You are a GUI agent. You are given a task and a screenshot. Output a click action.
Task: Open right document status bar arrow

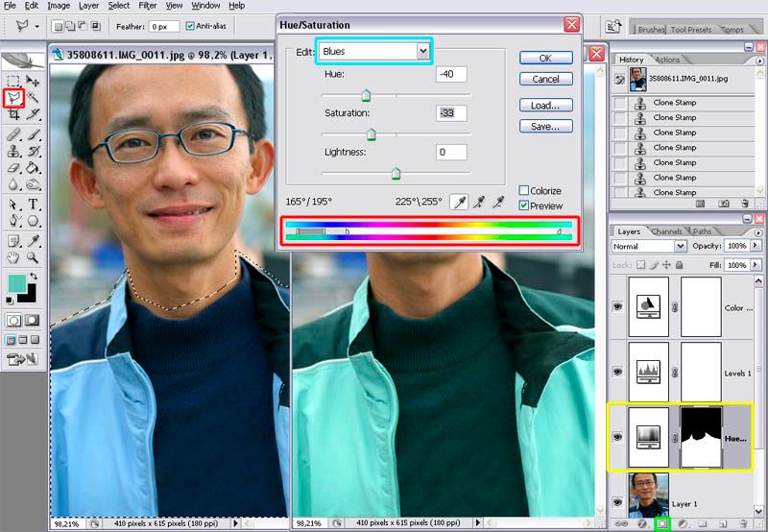(478, 523)
